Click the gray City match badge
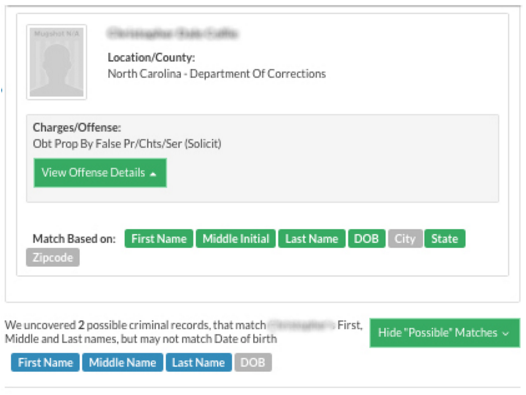This screenshot has width=526, height=395. coord(405,239)
